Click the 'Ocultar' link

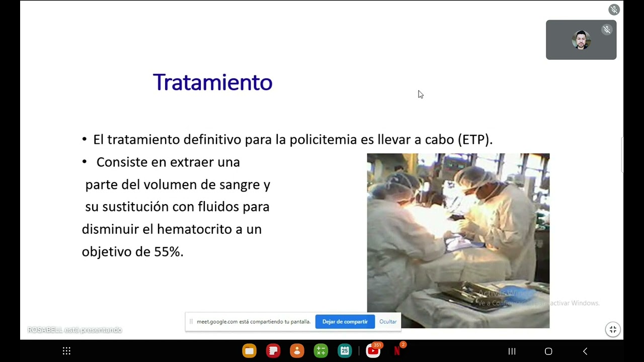[388, 322]
